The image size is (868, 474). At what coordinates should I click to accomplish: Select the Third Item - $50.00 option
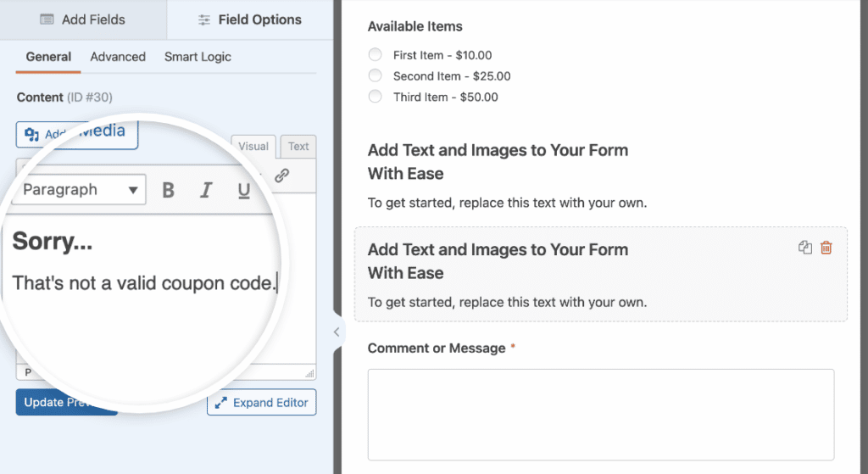coord(376,97)
